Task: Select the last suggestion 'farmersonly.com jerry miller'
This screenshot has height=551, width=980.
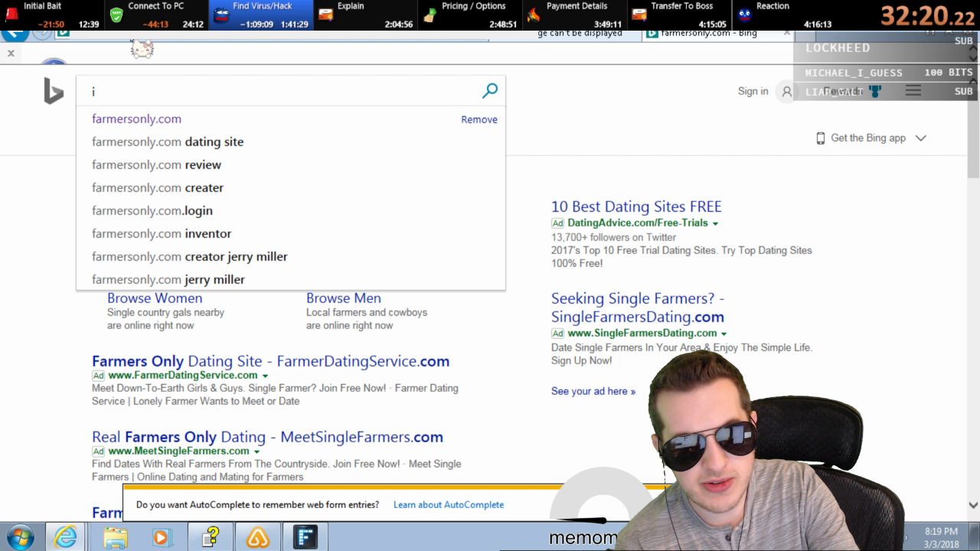Action: click(x=291, y=279)
